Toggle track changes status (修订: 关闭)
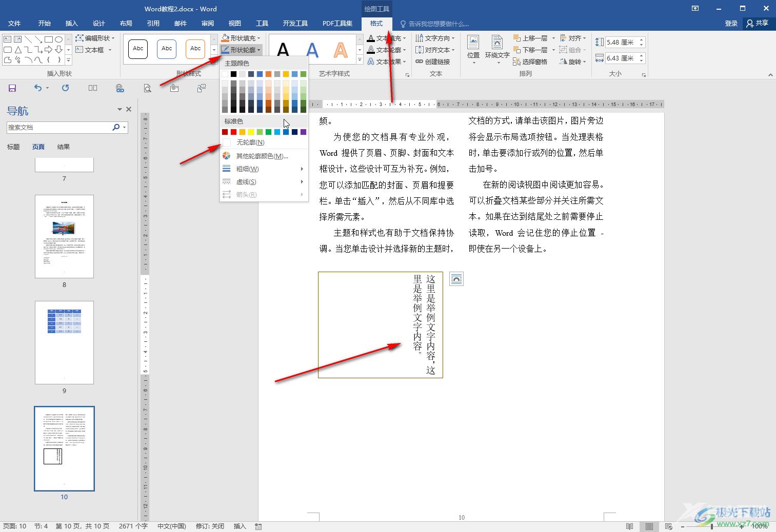Screen dimensions: 776x532 click(x=210, y=526)
